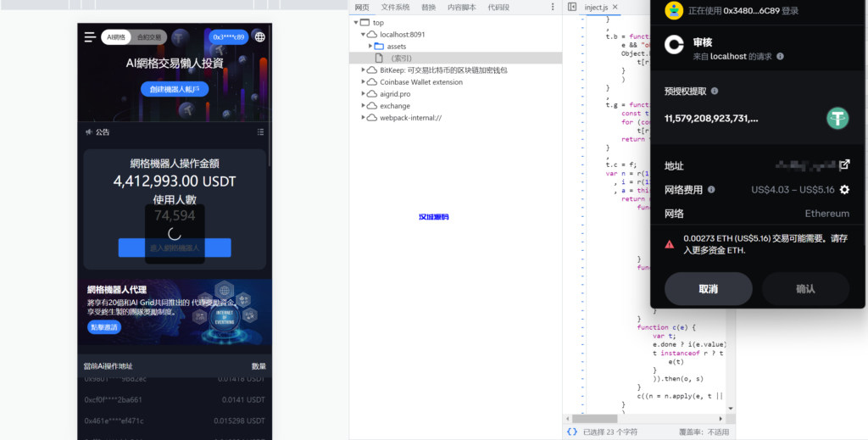The width and height of the screenshot is (868, 440).
Task: Expand the assets folder
Action: [371, 46]
